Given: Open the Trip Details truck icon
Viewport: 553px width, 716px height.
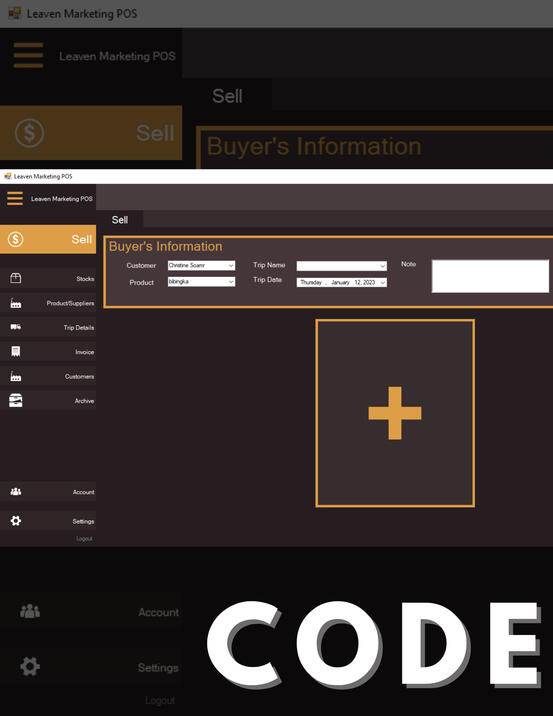Looking at the screenshot, I should click(x=16, y=327).
